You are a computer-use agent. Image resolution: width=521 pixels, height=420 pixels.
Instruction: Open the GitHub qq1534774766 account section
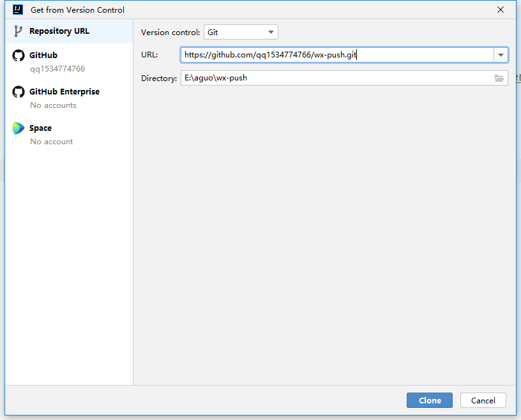pos(69,62)
